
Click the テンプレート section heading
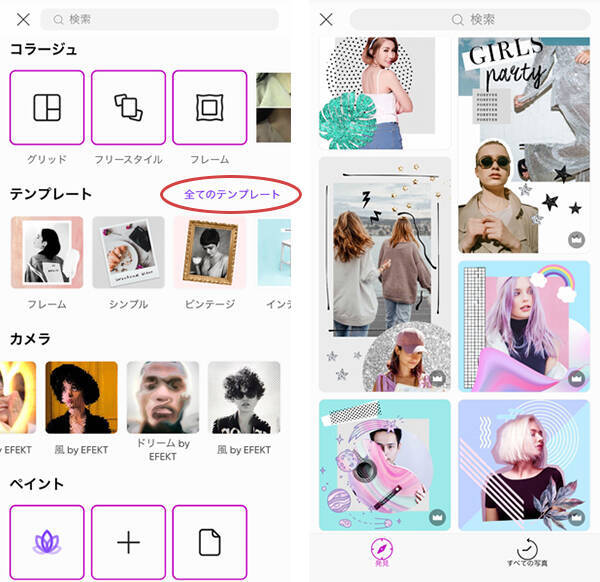51,194
